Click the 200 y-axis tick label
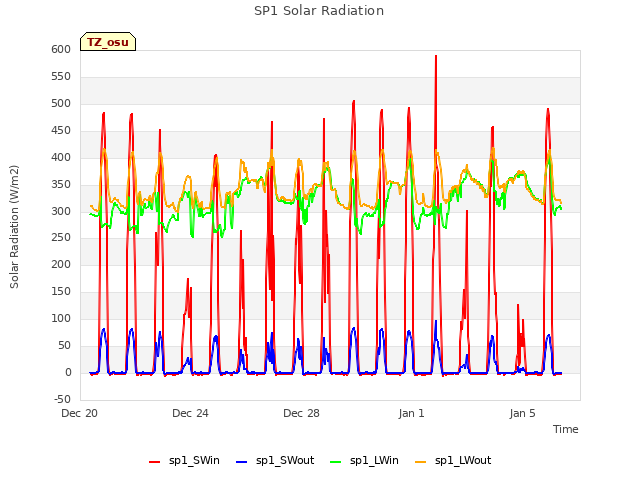The height and width of the screenshot is (480, 640). pyautogui.click(x=61, y=264)
